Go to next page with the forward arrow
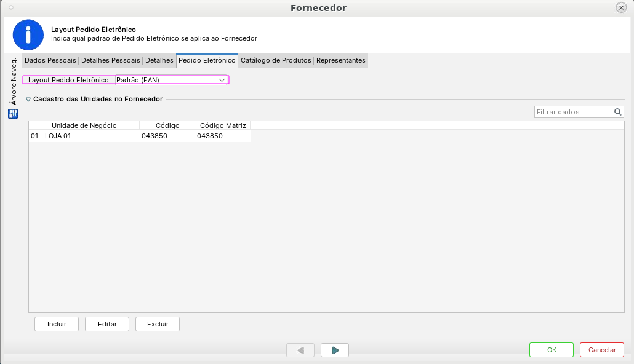The height and width of the screenshot is (364, 634). tap(335, 350)
